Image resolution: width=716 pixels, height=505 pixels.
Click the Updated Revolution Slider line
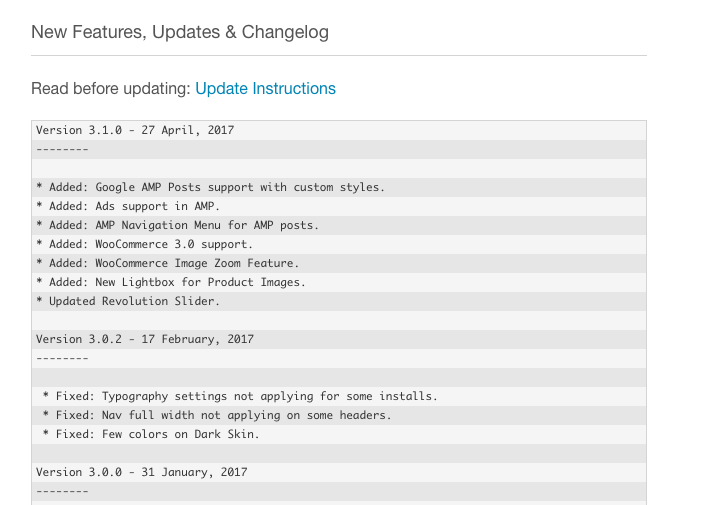(128, 301)
